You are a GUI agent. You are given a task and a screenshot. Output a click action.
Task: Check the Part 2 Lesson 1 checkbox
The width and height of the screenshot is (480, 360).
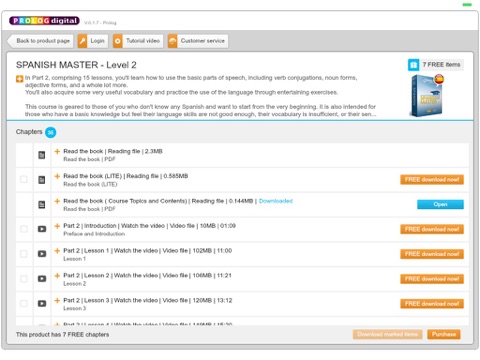(x=24, y=254)
